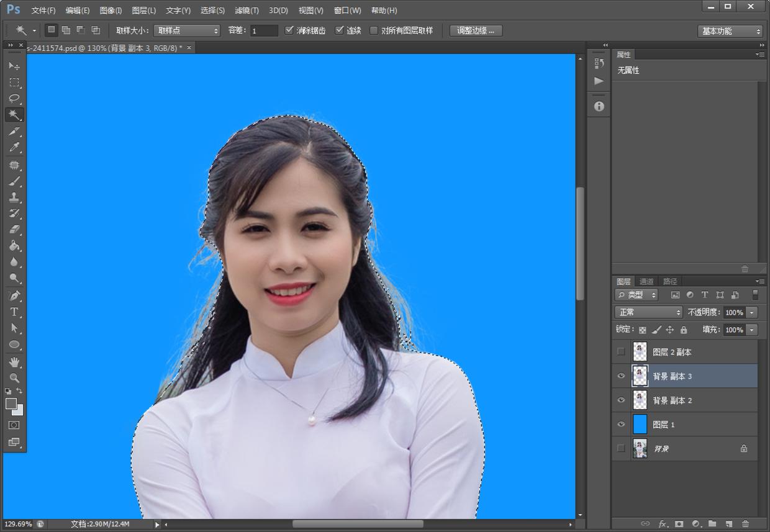Open the 取样大小 sample size dropdown
The height and width of the screenshot is (532, 770).
tap(187, 30)
